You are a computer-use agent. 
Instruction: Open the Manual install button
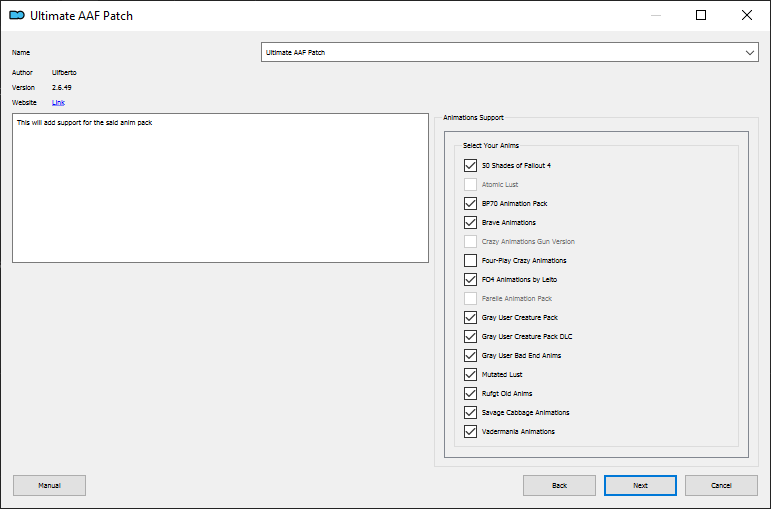pos(49,485)
